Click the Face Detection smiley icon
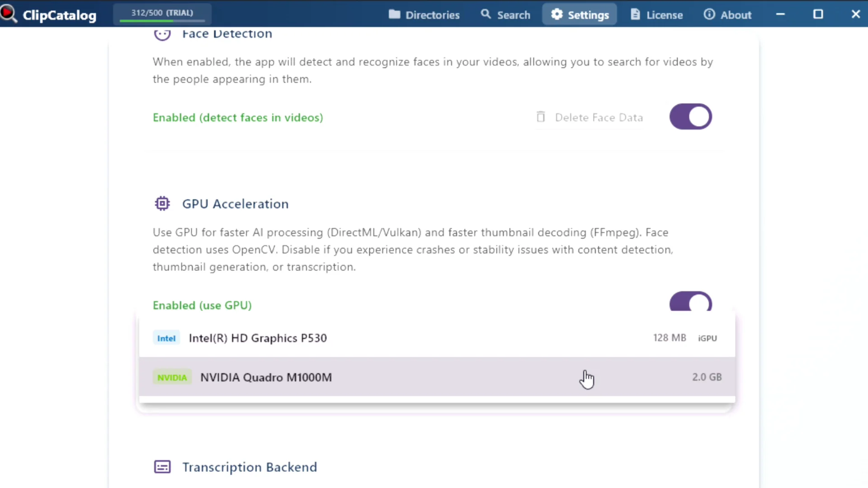 162,34
